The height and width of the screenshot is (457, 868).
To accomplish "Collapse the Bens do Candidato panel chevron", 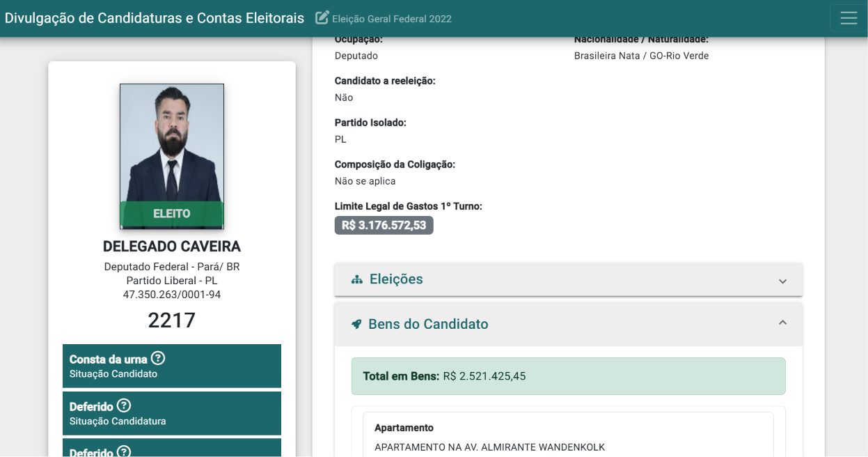I will tap(782, 323).
